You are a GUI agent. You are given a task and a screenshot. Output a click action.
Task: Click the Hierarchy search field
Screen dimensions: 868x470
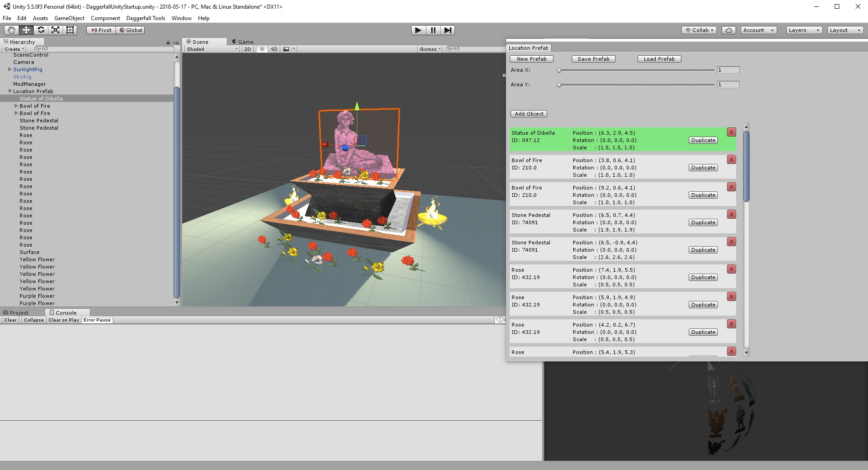pyautogui.click(x=105, y=49)
